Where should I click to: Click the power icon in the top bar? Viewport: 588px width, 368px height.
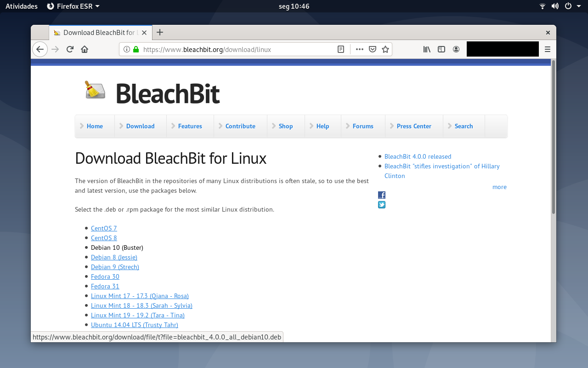[x=568, y=6]
